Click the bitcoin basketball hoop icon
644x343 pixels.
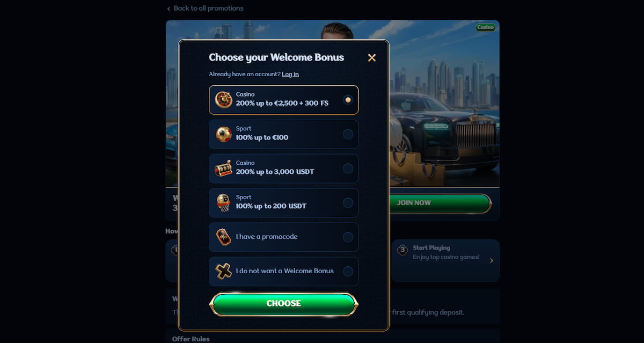[x=223, y=203]
